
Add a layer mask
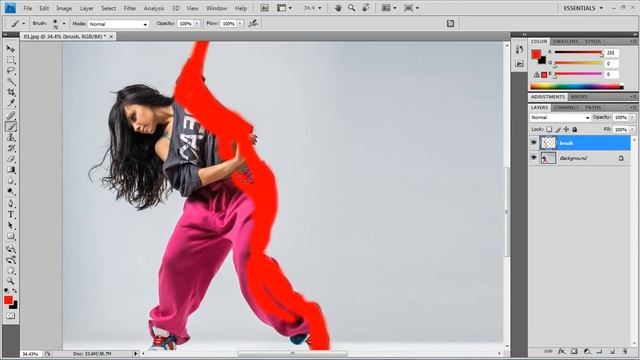click(x=574, y=351)
